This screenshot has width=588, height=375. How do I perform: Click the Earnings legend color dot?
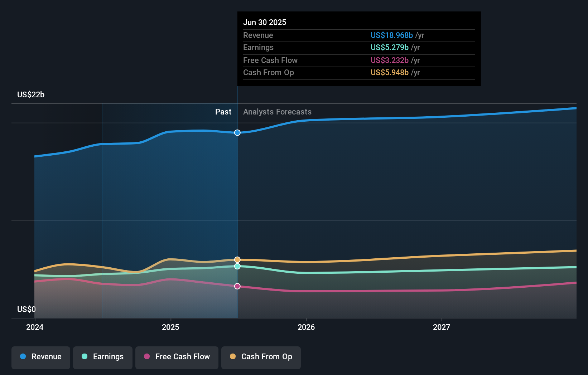click(85, 357)
